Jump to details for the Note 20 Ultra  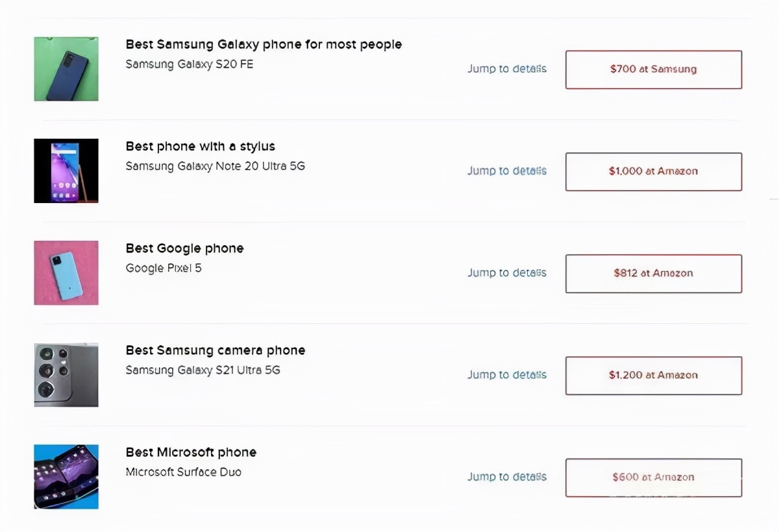[507, 171]
